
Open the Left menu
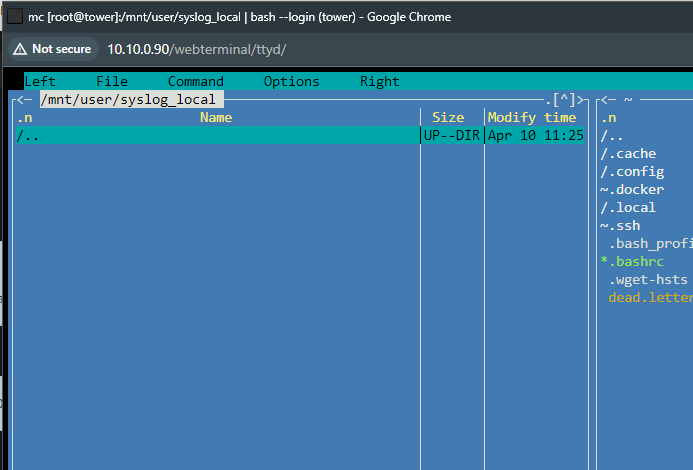pos(40,81)
